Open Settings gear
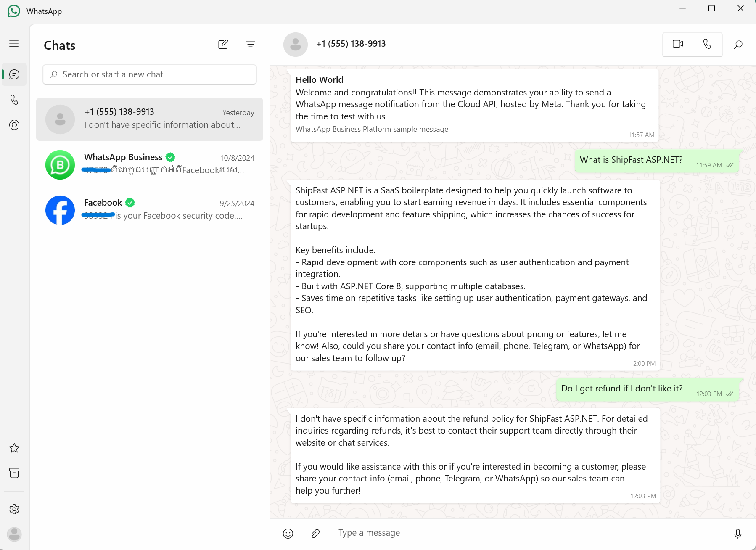This screenshot has height=550, width=756. (x=14, y=509)
